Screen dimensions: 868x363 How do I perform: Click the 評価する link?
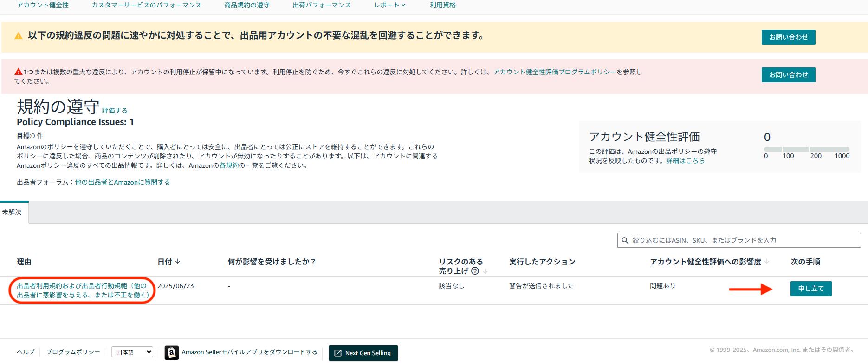coord(115,111)
